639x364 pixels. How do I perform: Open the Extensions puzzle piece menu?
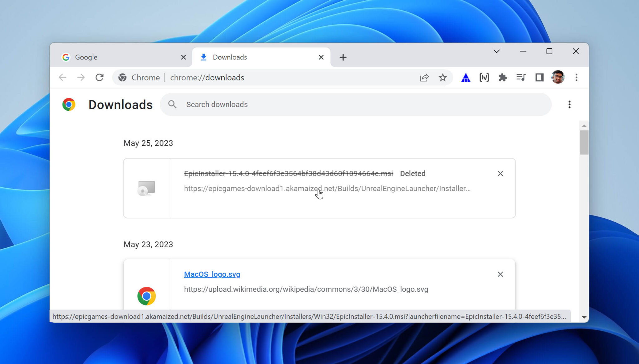[503, 78]
